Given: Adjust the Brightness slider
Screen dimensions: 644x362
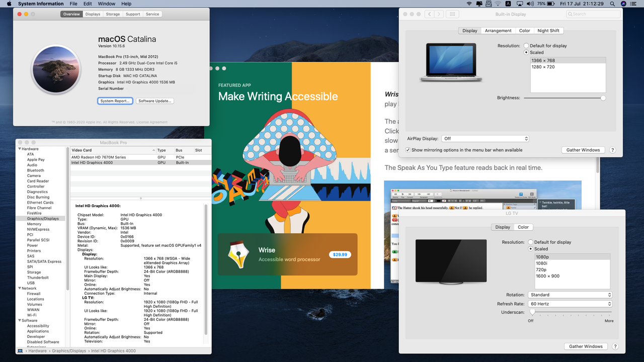Looking at the screenshot, I should 563,98.
